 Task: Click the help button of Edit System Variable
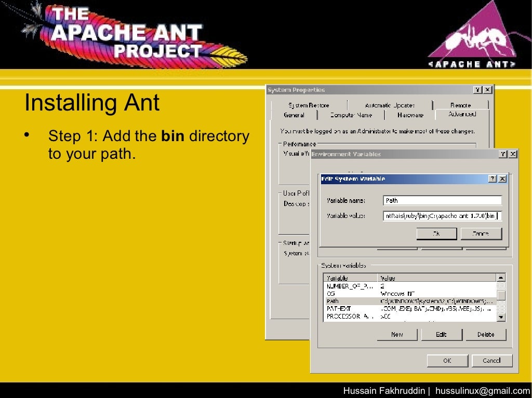coord(493,179)
